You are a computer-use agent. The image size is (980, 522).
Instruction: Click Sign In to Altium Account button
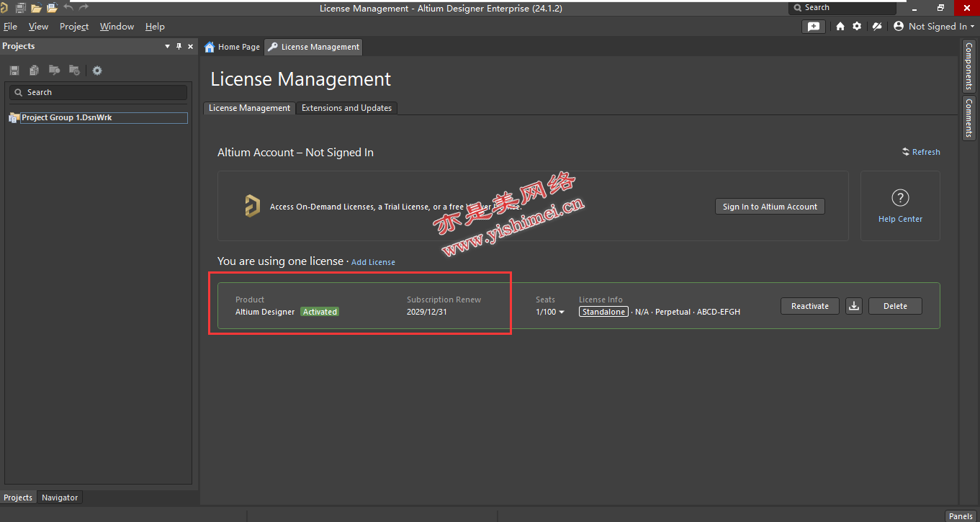pos(770,207)
